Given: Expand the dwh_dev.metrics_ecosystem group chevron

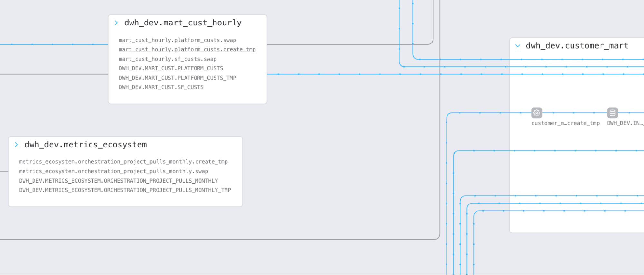Looking at the screenshot, I should pyautogui.click(x=16, y=145).
